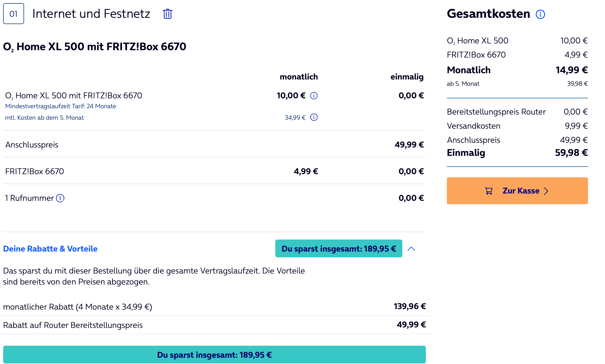Click Mindestvertragslaufzeit Tarif: 24 Monate text

pyautogui.click(x=61, y=106)
